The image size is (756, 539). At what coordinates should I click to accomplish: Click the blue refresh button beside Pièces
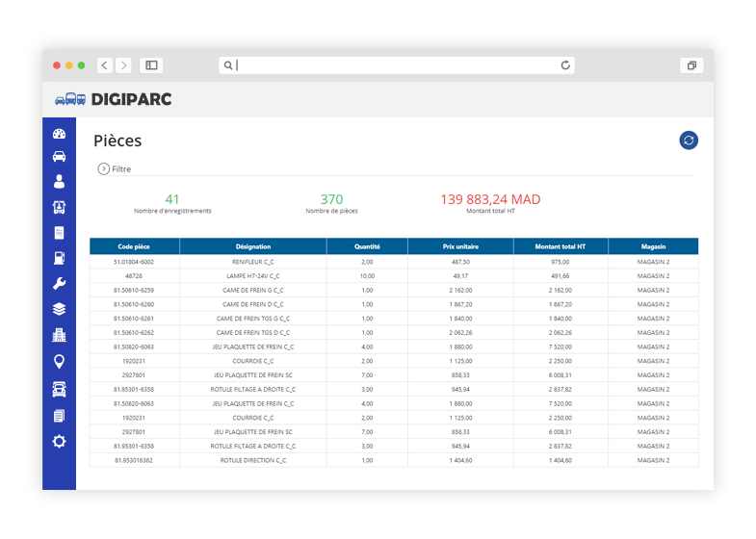click(x=689, y=141)
